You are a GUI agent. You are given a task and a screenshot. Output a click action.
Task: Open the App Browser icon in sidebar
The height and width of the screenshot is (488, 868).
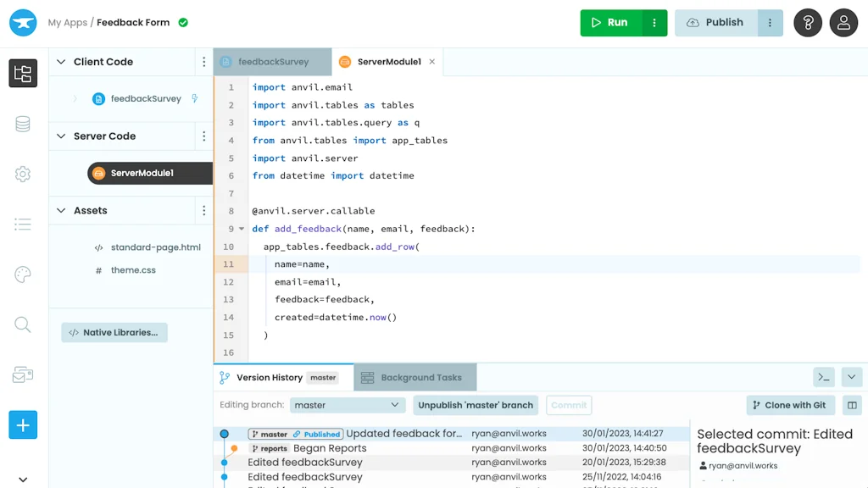pyautogui.click(x=23, y=73)
